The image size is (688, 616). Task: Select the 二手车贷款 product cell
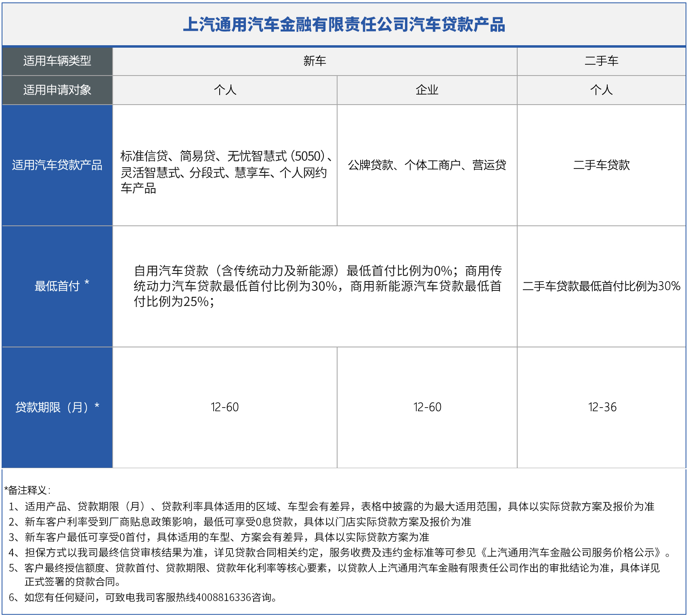coord(601,165)
